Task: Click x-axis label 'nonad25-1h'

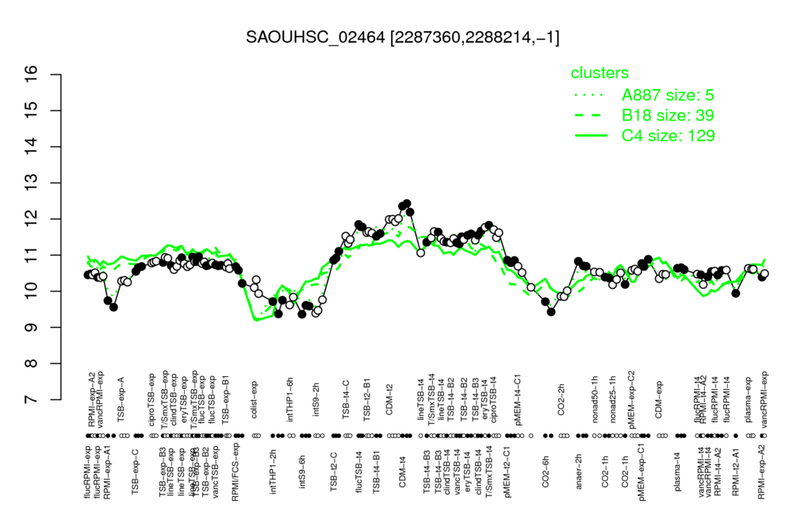Action: [x=613, y=399]
